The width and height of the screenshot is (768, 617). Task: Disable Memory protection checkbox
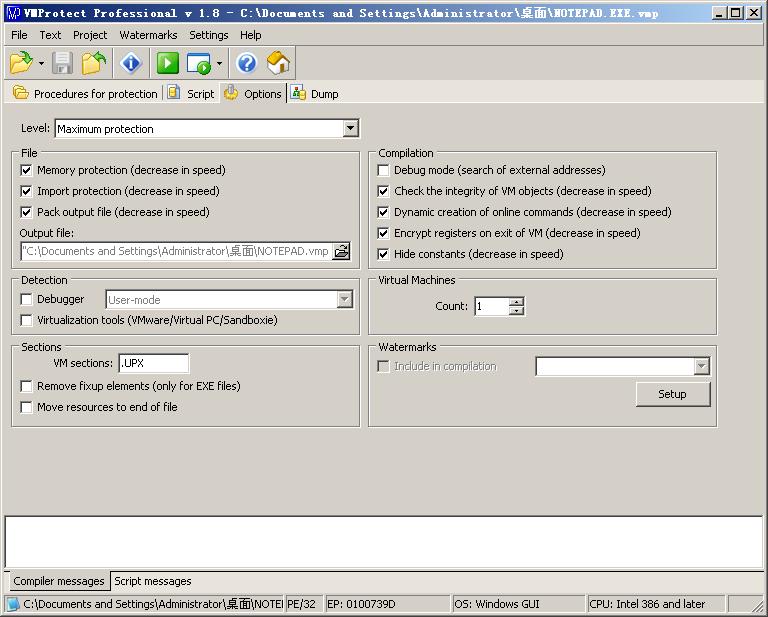click(27, 170)
